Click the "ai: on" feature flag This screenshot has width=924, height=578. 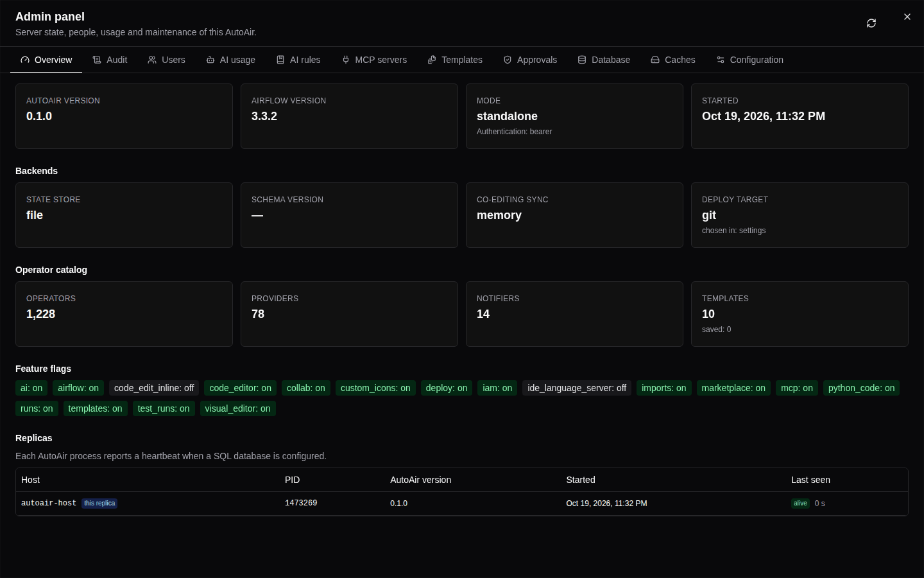(31, 388)
